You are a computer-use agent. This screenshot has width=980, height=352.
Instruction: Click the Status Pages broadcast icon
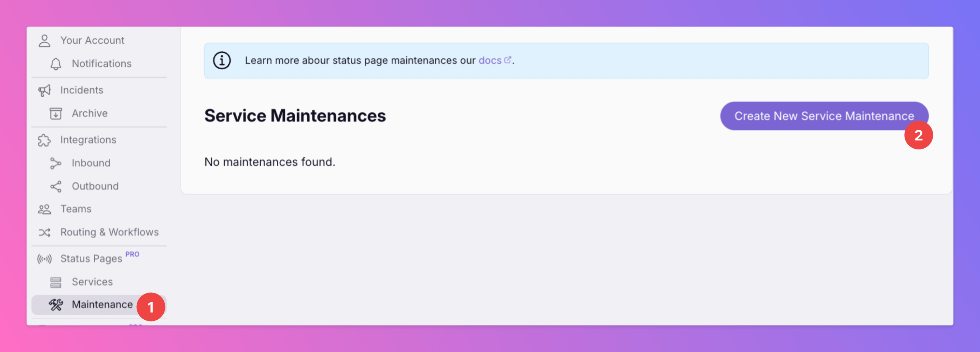pyautogui.click(x=45, y=259)
